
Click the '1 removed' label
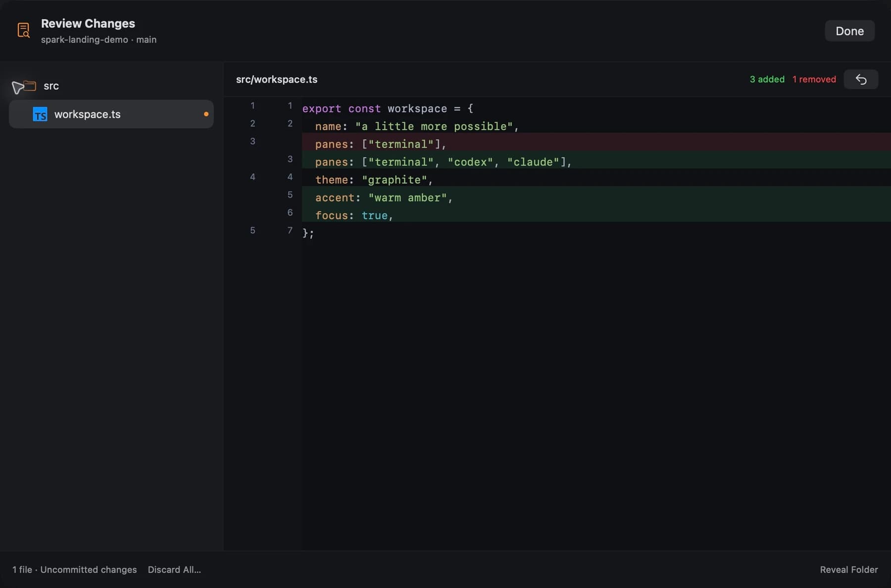pyautogui.click(x=814, y=79)
